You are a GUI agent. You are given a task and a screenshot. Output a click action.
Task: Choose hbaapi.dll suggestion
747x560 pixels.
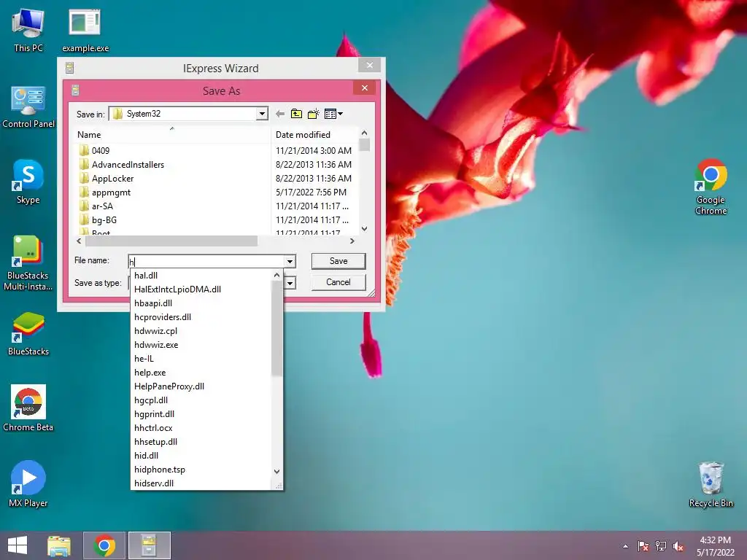point(201,303)
